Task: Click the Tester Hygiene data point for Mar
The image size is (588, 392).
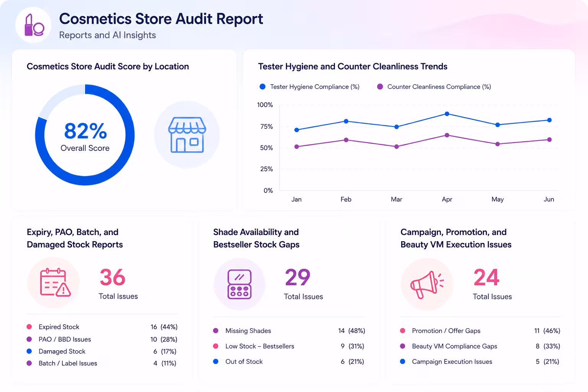Action: coord(397,127)
